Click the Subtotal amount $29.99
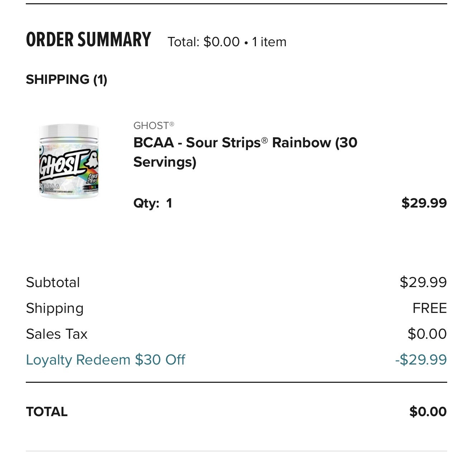The width and height of the screenshot is (473, 476). pos(423,282)
